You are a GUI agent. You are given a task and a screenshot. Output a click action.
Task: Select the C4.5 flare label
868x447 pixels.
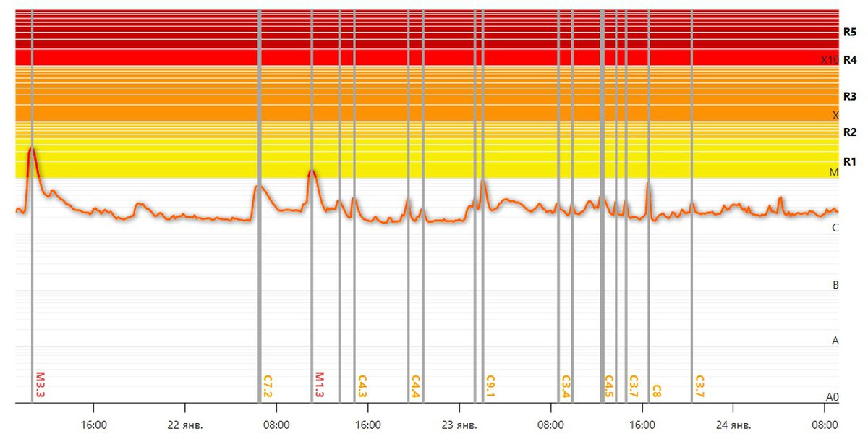tap(609, 386)
